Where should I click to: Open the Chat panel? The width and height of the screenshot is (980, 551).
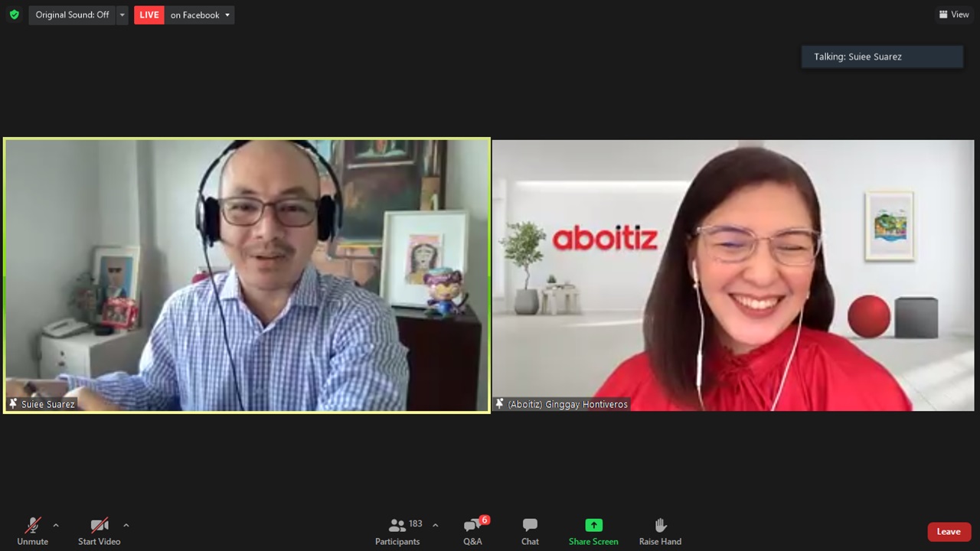(x=530, y=531)
